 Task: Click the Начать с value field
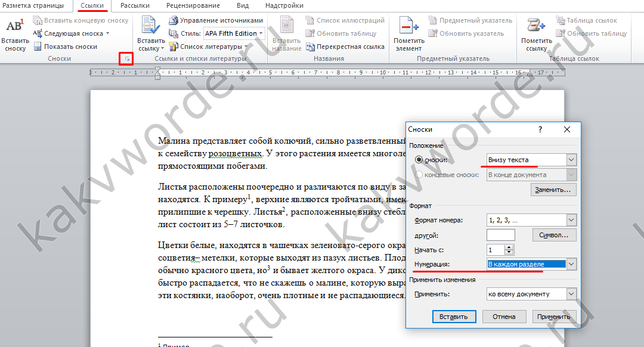coord(496,250)
